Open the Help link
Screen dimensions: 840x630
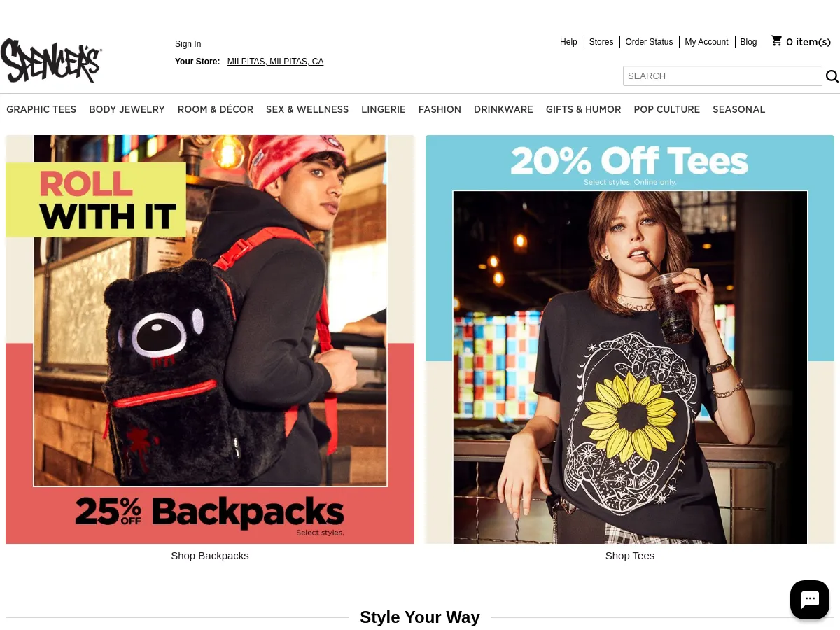point(568,42)
